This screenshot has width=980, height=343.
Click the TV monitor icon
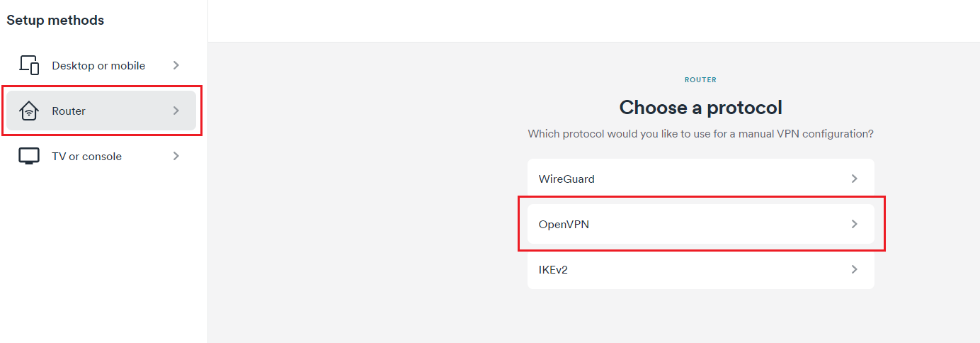tap(29, 157)
